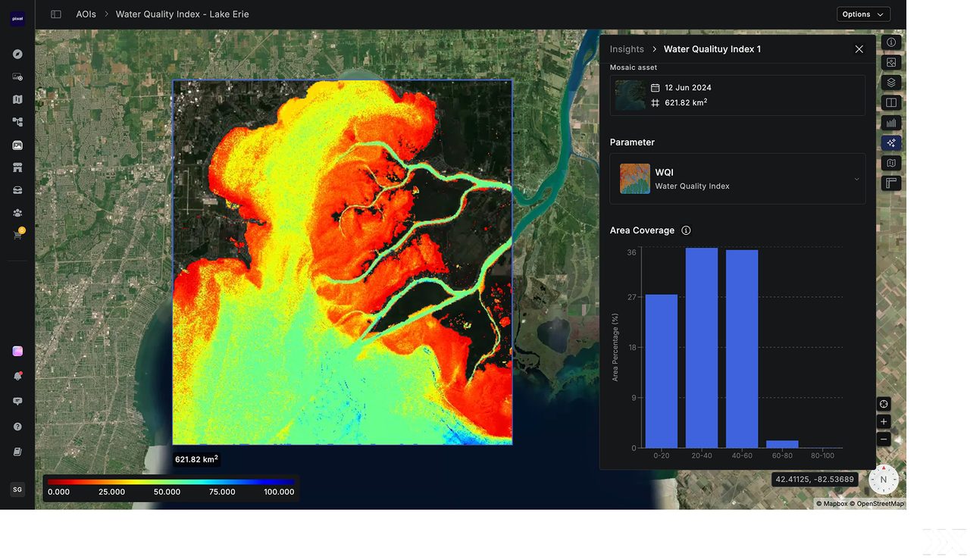The width and height of the screenshot is (970, 560).
Task: Open the imagery tool on map toolbar
Action: [x=891, y=62]
